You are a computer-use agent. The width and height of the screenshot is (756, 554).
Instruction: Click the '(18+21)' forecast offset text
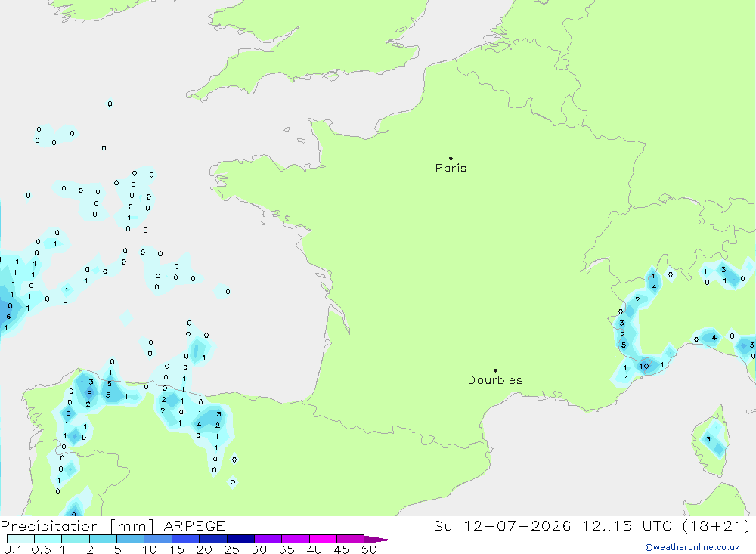click(717, 526)
